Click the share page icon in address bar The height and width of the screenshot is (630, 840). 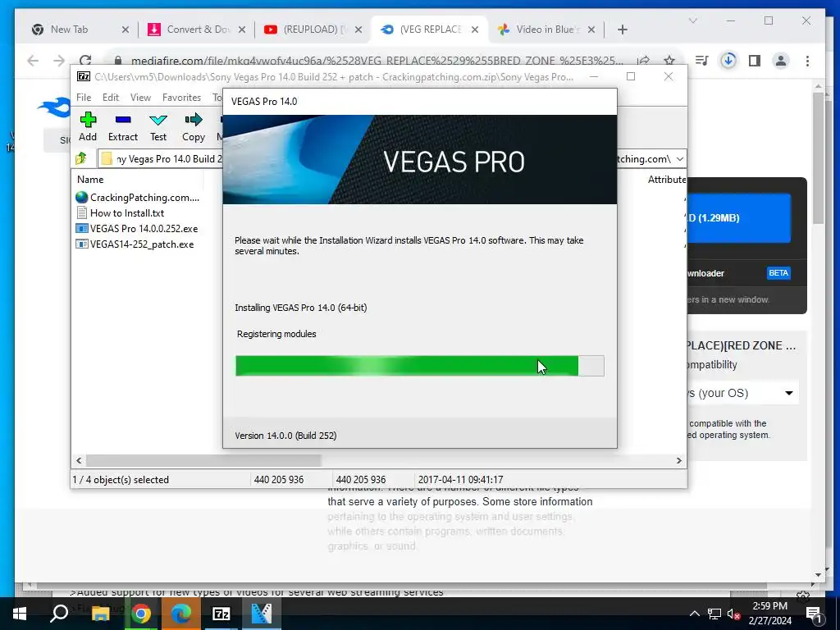pyautogui.click(x=643, y=61)
